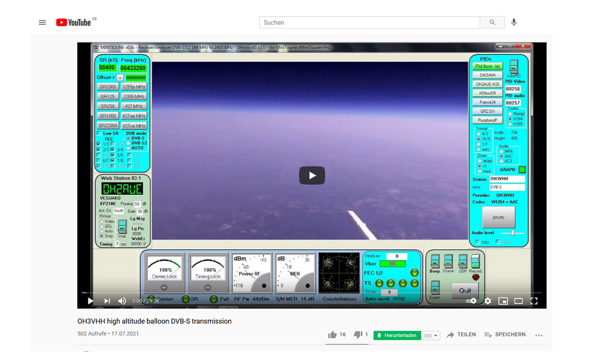Skip to the next video

(x=107, y=301)
